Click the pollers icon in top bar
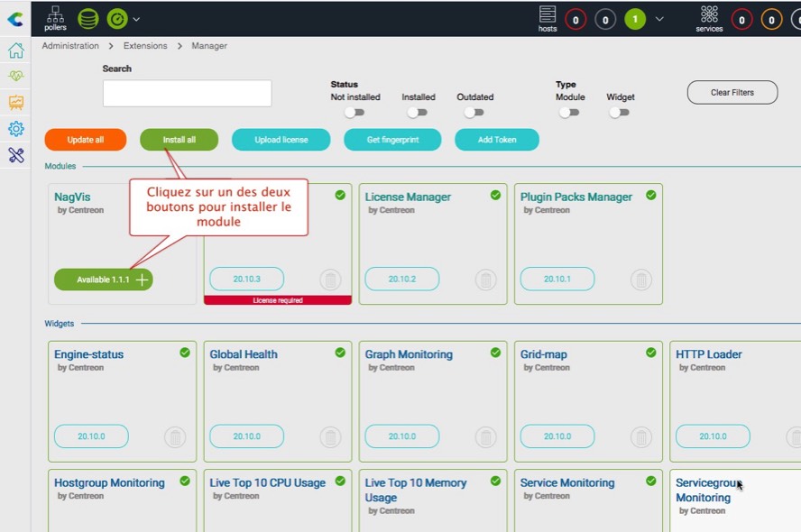 (x=55, y=15)
